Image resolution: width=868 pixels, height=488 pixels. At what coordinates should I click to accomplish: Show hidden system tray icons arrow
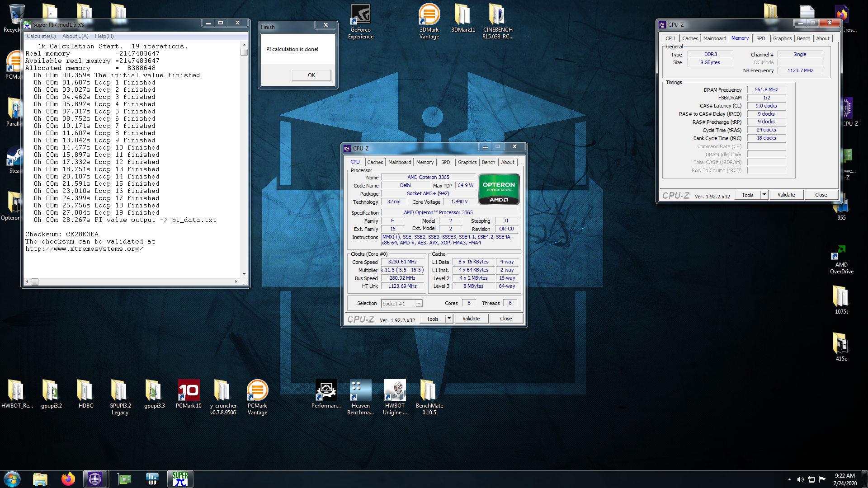point(789,479)
